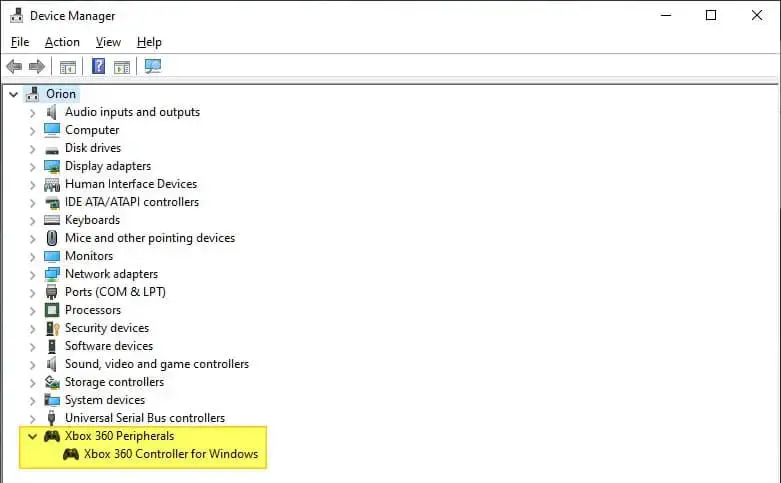Click the Audio inputs and outputs speaker icon

[x=51, y=112]
